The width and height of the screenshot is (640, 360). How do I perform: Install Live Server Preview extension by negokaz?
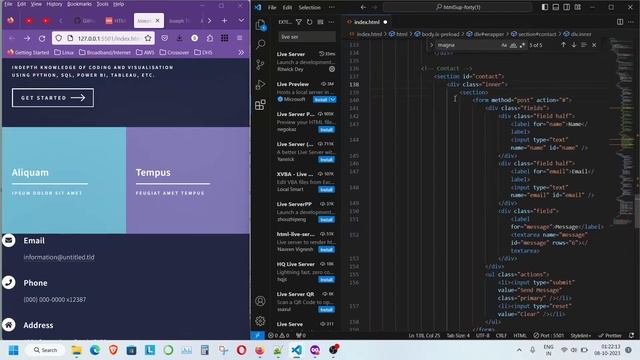327,130
